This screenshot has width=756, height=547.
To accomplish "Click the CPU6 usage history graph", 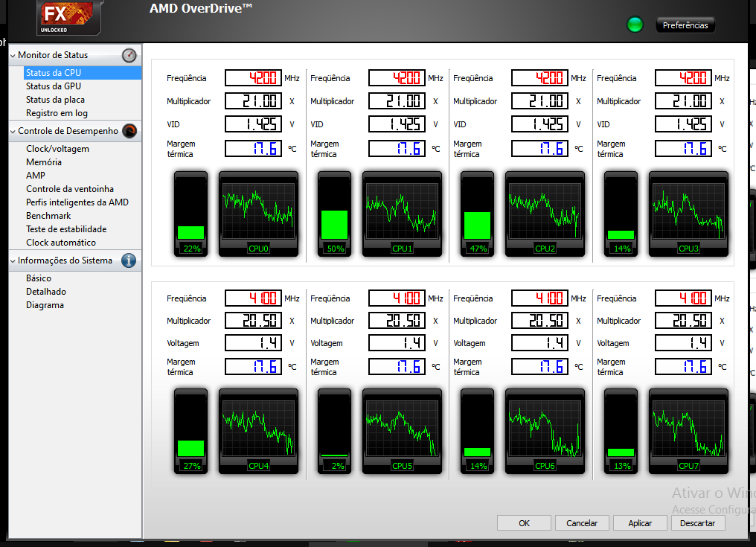I will coord(545,431).
